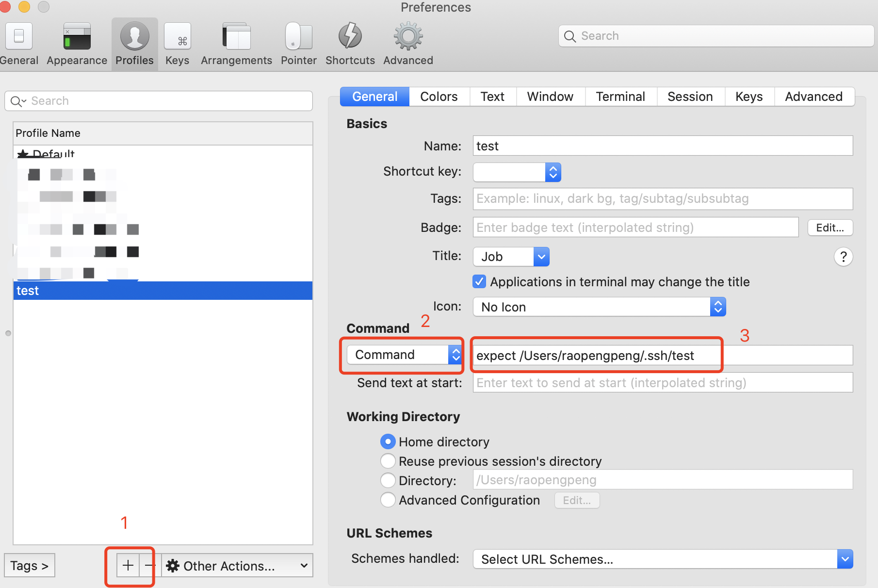878x588 pixels.
Task: Click magnifier icon in profile search
Action: tap(18, 101)
